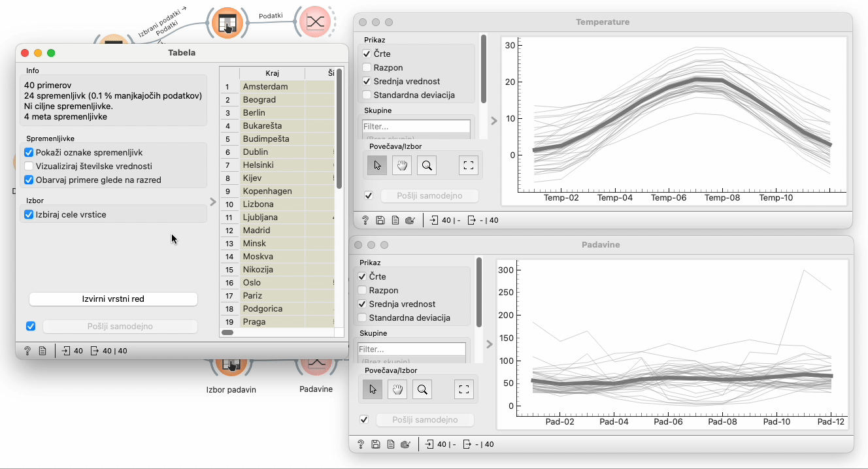Open help icon in Tabela status bar
The height and width of the screenshot is (469, 868).
click(x=27, y=351)
